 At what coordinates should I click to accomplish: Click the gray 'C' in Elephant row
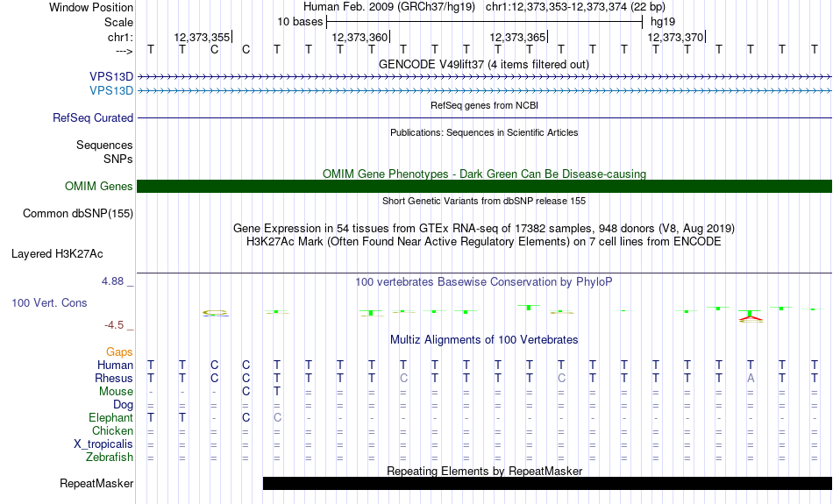[277, 418]
